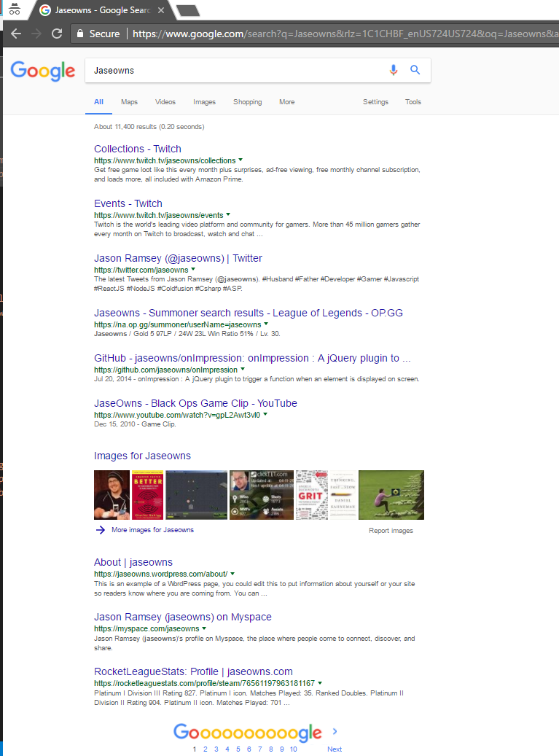The image size is (559, 756).
Task: Expand dropdown next to github.com/jaseowns URL
Action: pyautogui.click(x=243, y=369)
